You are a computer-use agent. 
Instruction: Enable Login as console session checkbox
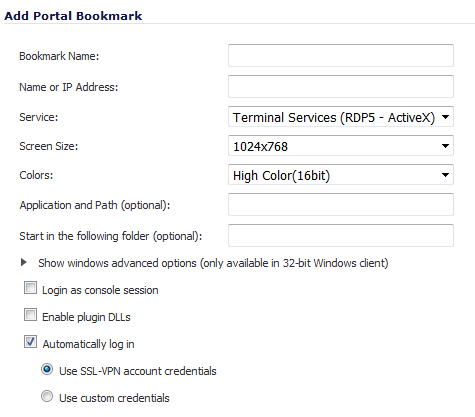pos(30,288)
